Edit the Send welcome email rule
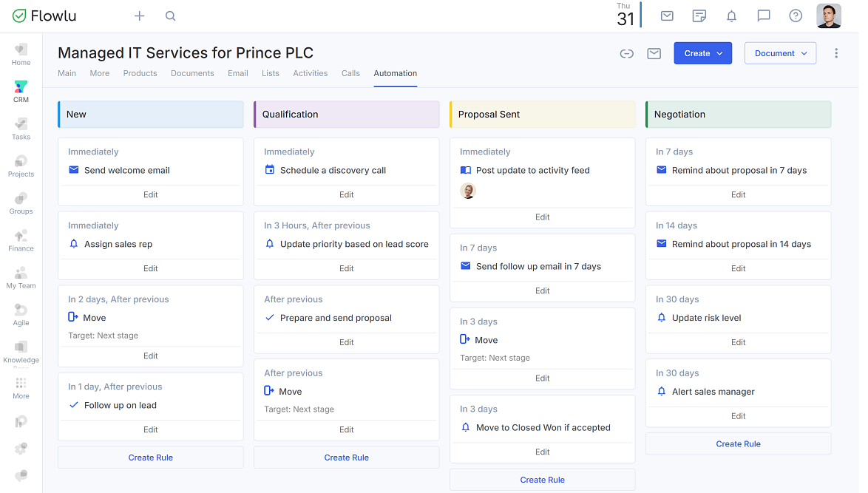 click(x=150, y=194)
